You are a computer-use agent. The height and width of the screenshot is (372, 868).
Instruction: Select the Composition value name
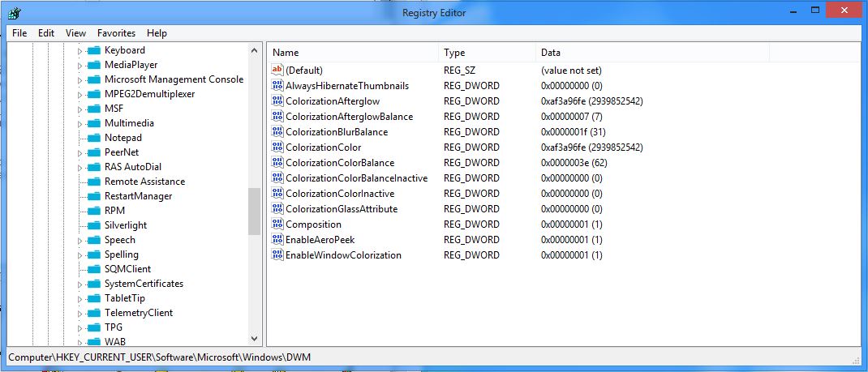(x=313, y=224)
